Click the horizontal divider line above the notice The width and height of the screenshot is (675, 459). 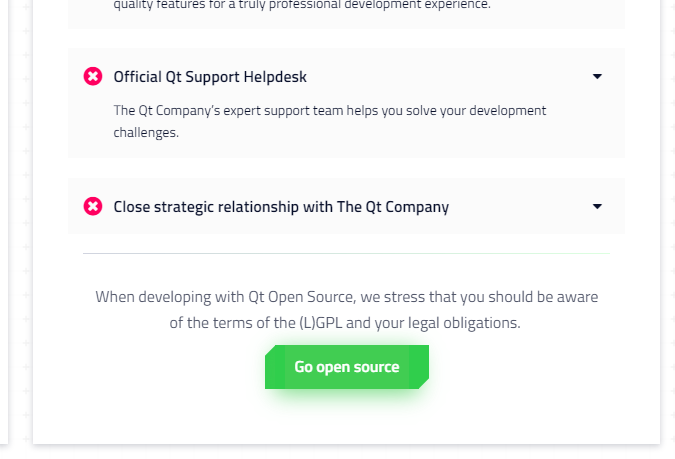pos(346,254)
